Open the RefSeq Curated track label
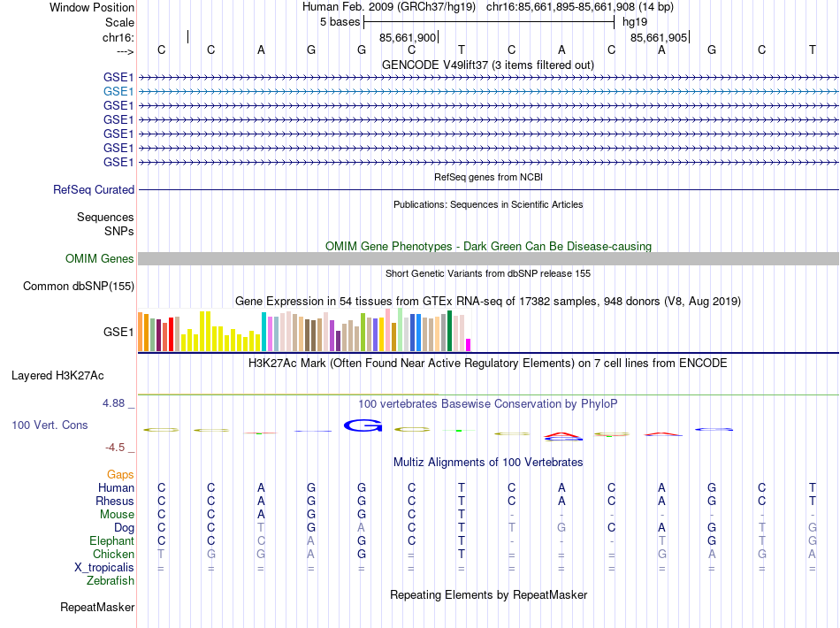Viewport: 840px width, 628px height. 94,189
